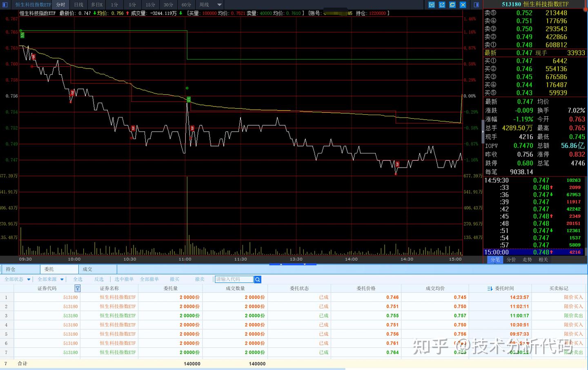Click the 证券名称 column header

109,288
